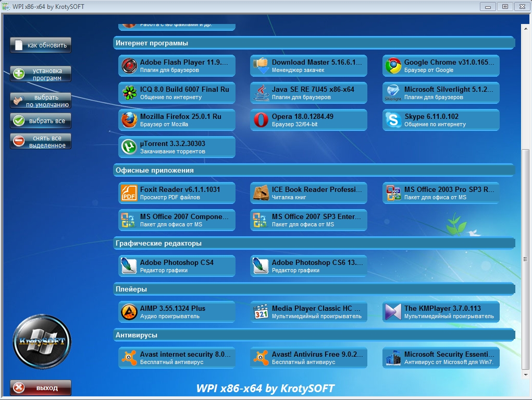Click the Java SE coffee cup icon
Image resolution: width=532 pixels, height=400 pixels.
pyautogui.click(x=261, y=93)
